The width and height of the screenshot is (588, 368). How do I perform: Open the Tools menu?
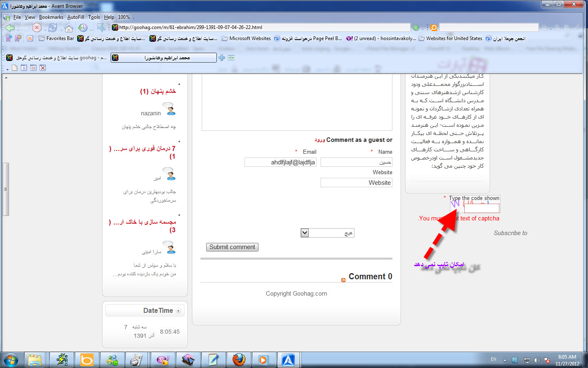click(94, 17)
